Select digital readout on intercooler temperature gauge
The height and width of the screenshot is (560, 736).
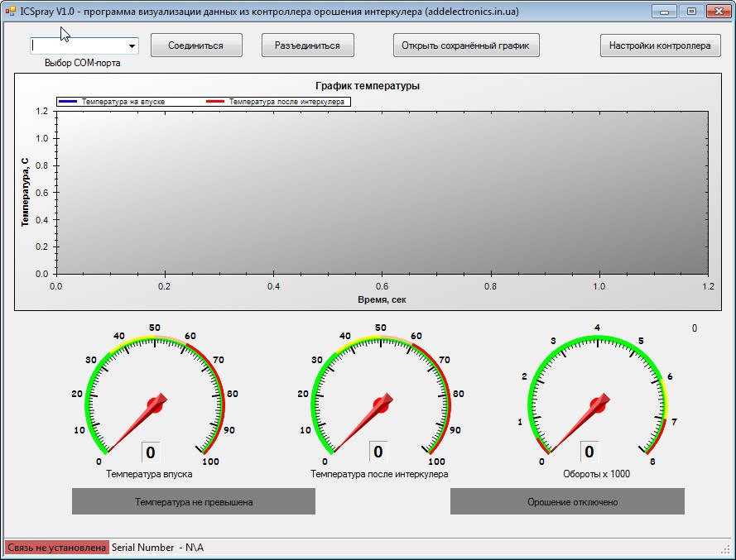378,452
